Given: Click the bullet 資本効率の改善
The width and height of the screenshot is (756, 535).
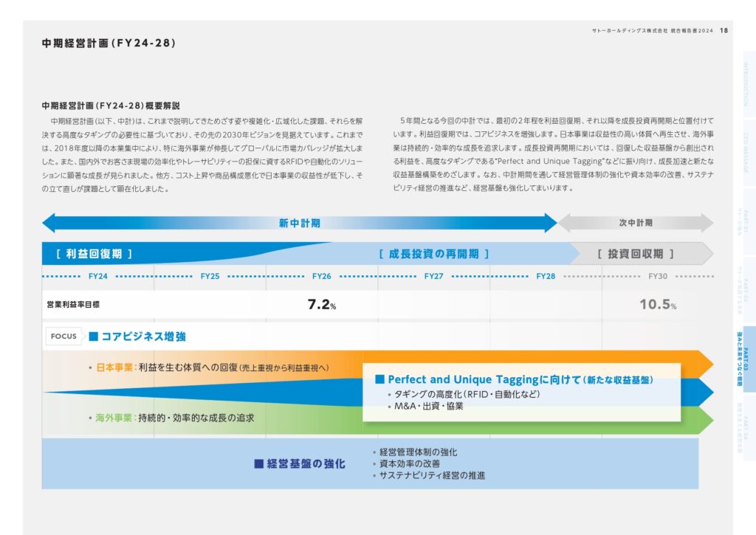Looking at the screenshot, I should coord(407,463).
